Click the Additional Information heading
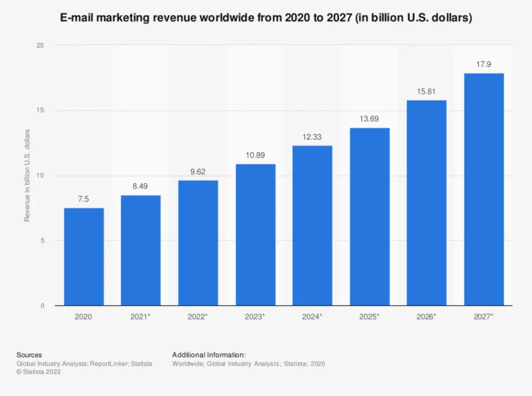The height and width of the screenshot is (396, 532). [208, 354]
